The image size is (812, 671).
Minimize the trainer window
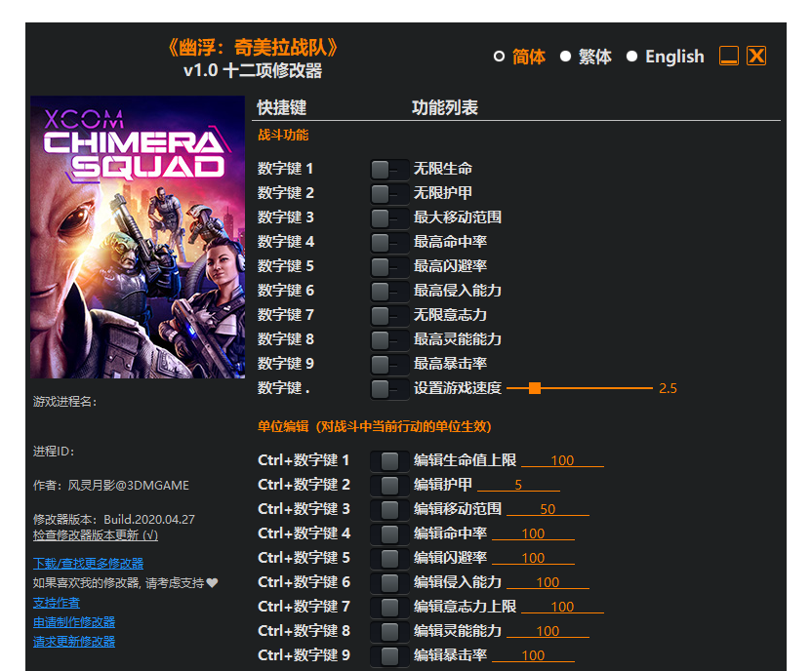tap(729, 56)
